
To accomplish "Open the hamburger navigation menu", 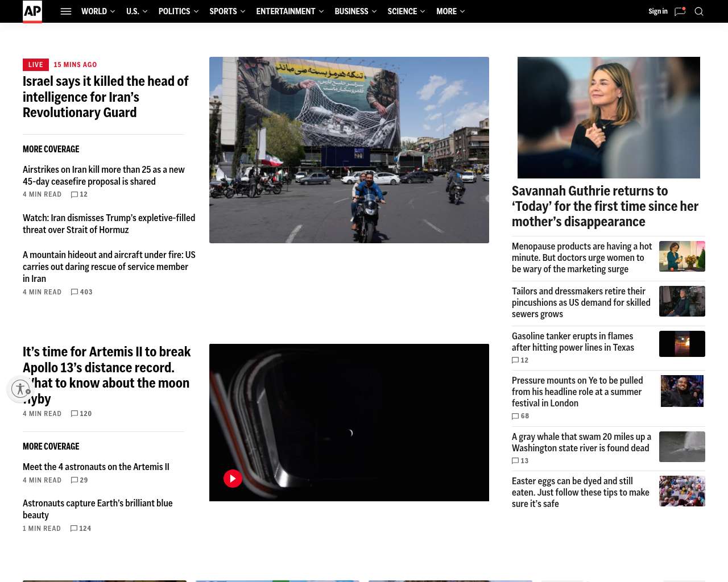I will pyautogui.click(x=66, y=11).
